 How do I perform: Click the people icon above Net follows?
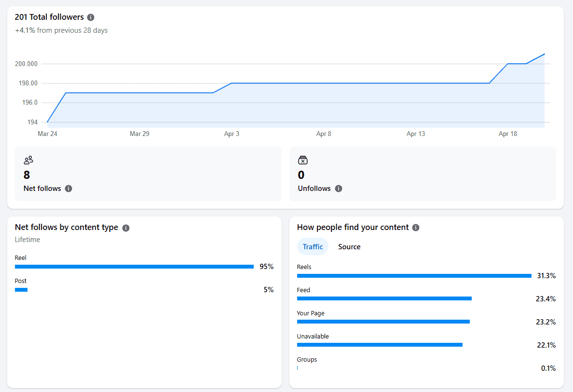click(28, 160)
